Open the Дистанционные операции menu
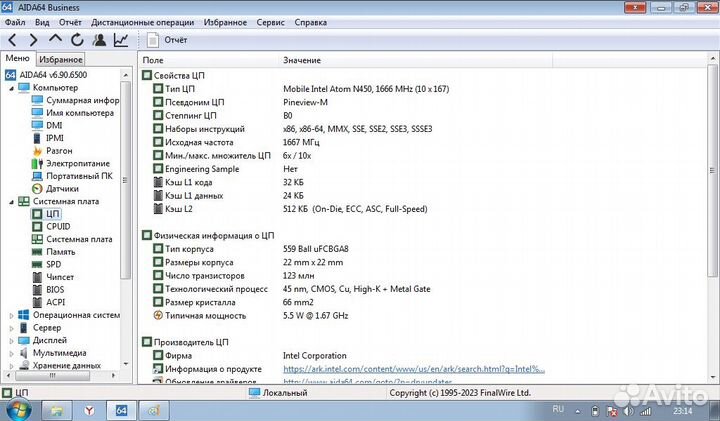 (x=142, y=22)
